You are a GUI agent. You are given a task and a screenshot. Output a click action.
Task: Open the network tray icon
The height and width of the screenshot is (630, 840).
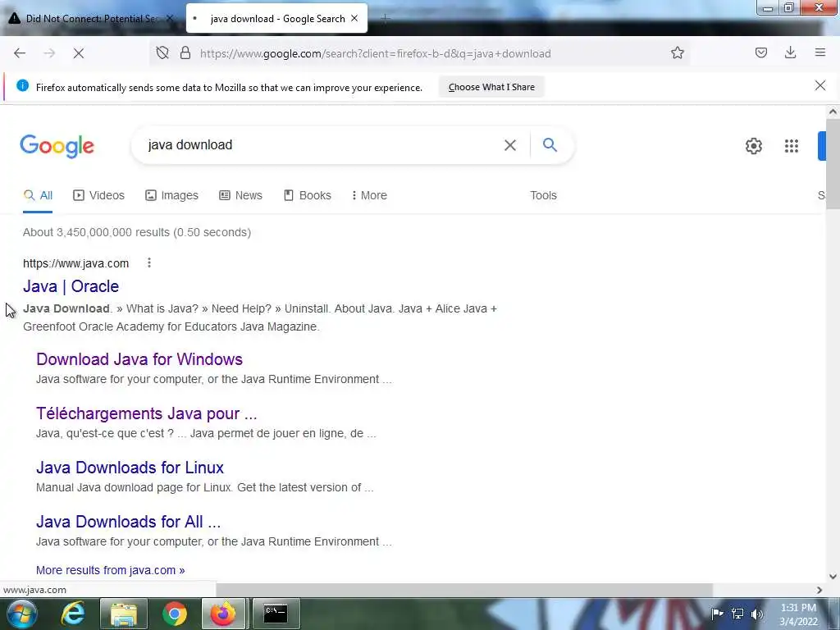point(737,614)
